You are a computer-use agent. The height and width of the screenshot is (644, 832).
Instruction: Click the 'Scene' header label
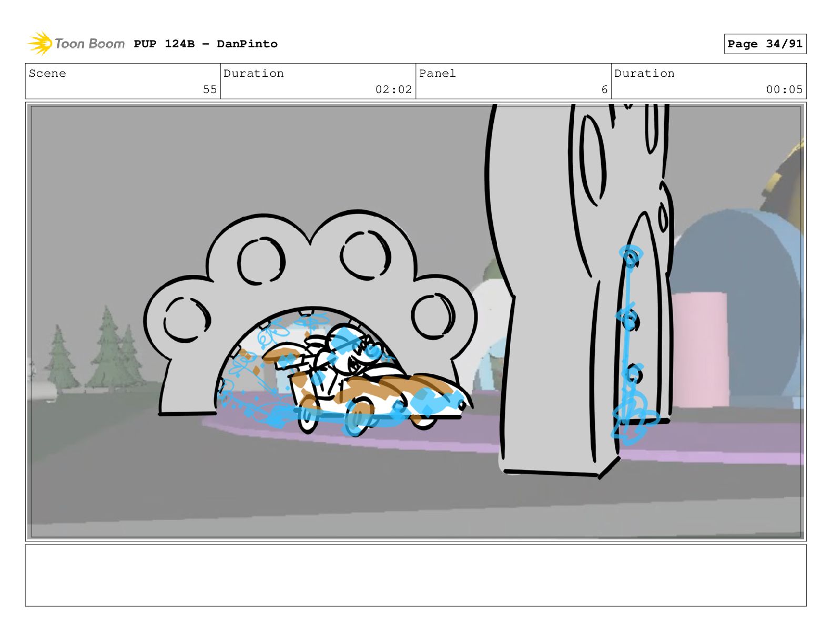tap(47, 73)
